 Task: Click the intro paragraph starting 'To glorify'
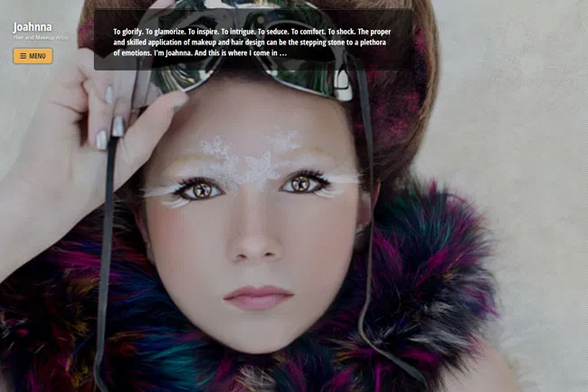[252, 43]
